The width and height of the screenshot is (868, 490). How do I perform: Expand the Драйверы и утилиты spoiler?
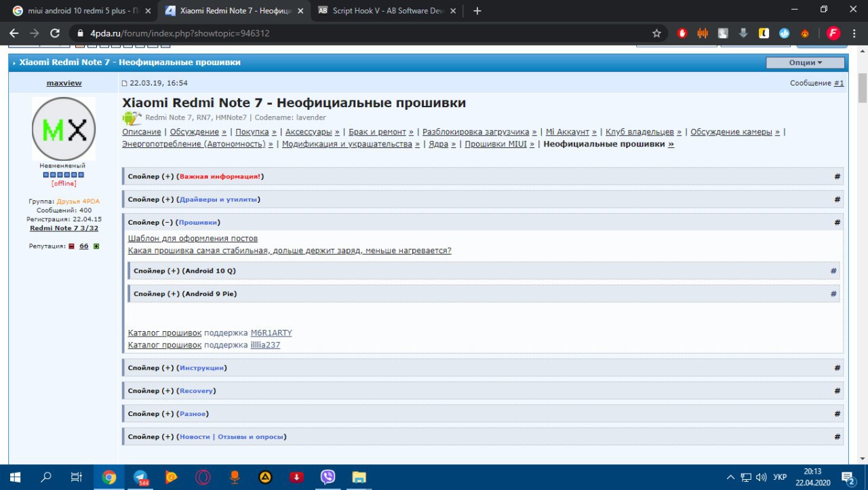[484, 200]
